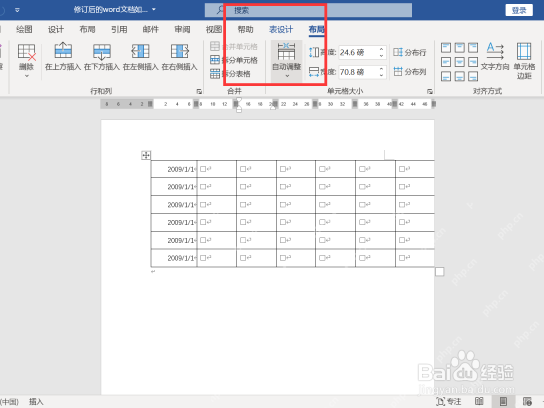Toggle checkbox in third row, fifth column

(x=322, y=205)
